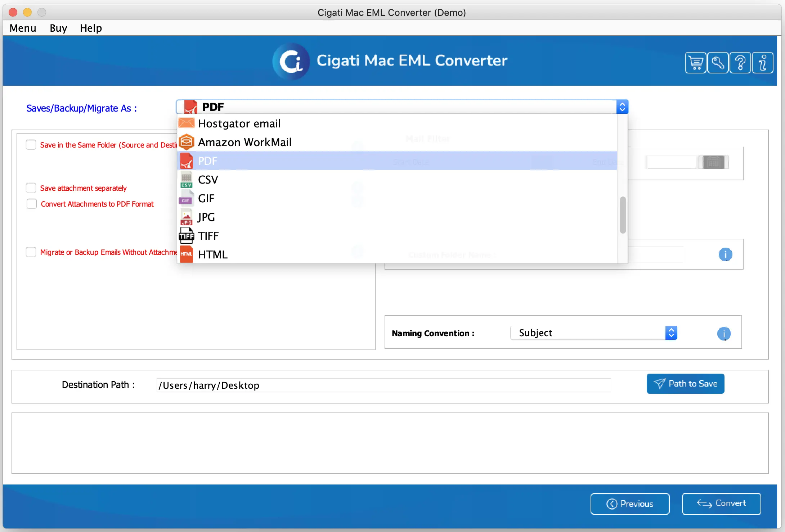This screenshot has height=532, width=785.
Task: Open the Menu menu
Action: click(x=23, y=28)
